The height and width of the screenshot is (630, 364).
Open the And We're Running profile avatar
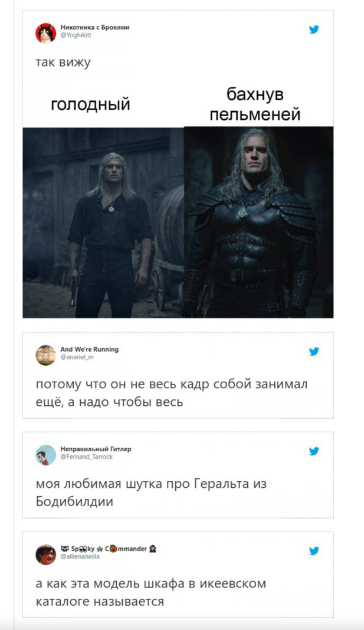pyautogui.click(x=46, y=355)
